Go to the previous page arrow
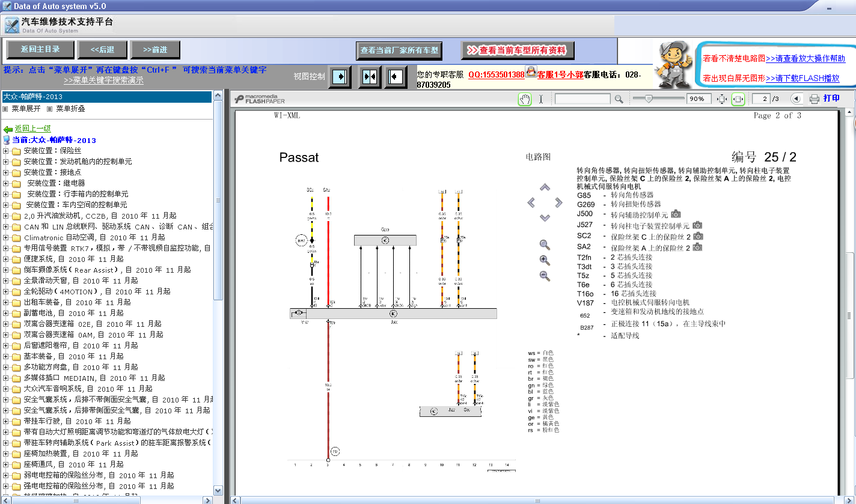This screenshot has height=504, width=856. pyautogui.click(x=796, y=99)
